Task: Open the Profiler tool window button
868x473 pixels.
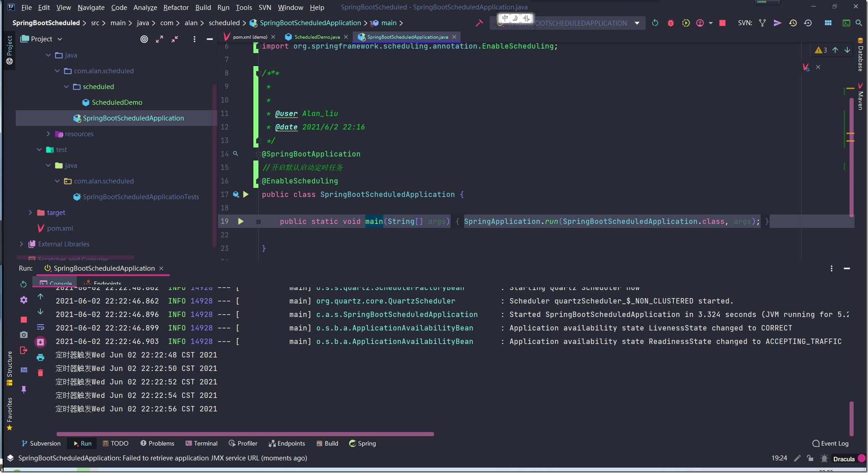Action: [x=243, y=443]
